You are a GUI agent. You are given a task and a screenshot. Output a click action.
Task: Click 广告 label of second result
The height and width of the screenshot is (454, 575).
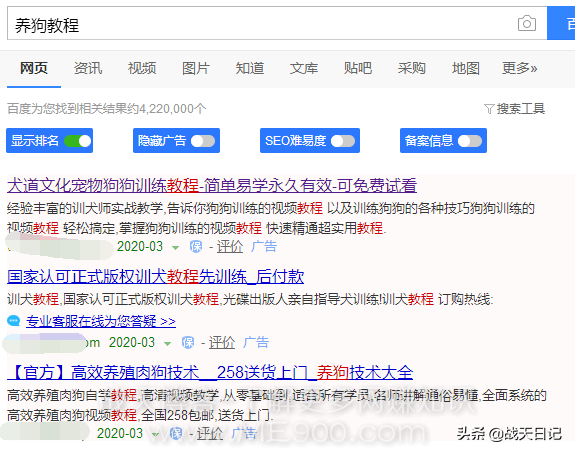256,343
